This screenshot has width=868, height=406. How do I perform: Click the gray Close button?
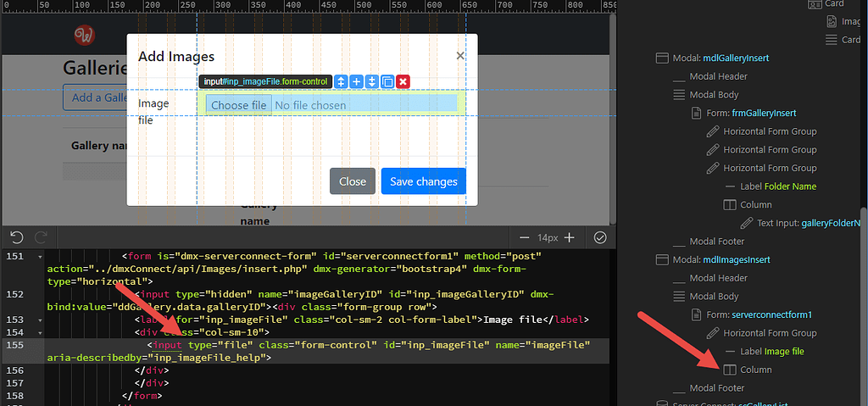pyautogui.click(x=352, y=181)
